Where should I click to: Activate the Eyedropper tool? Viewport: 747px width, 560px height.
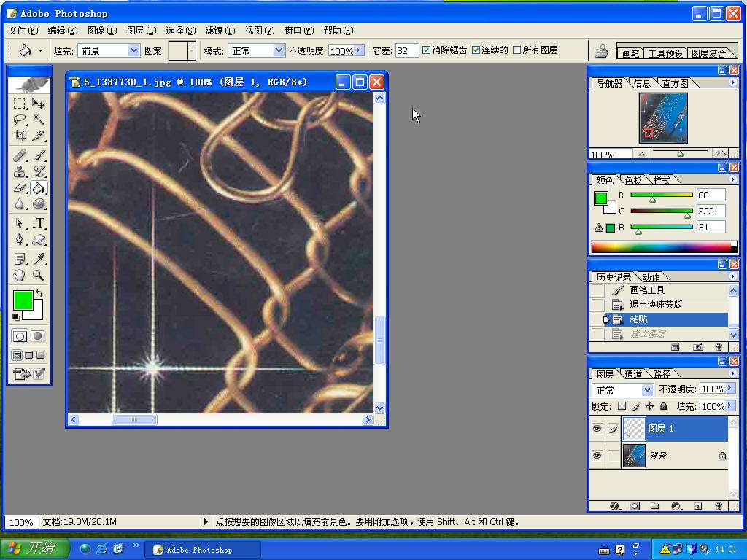click(x=39, y=259)
